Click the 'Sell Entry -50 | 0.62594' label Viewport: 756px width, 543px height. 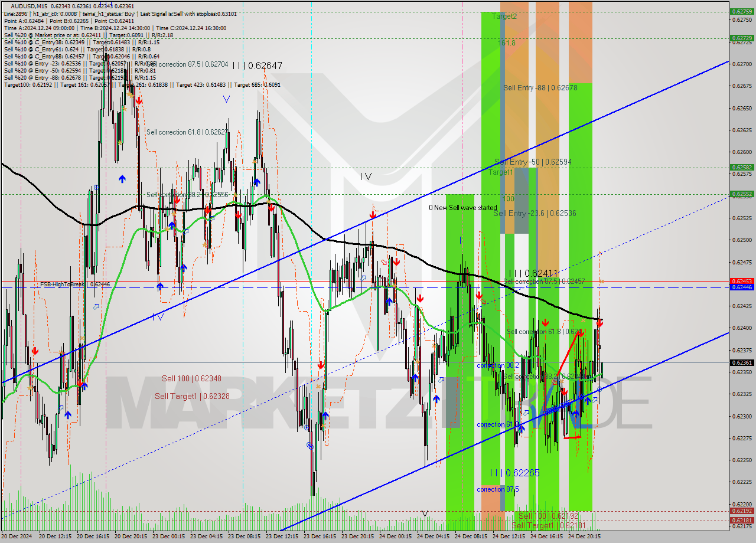(533, 162)
